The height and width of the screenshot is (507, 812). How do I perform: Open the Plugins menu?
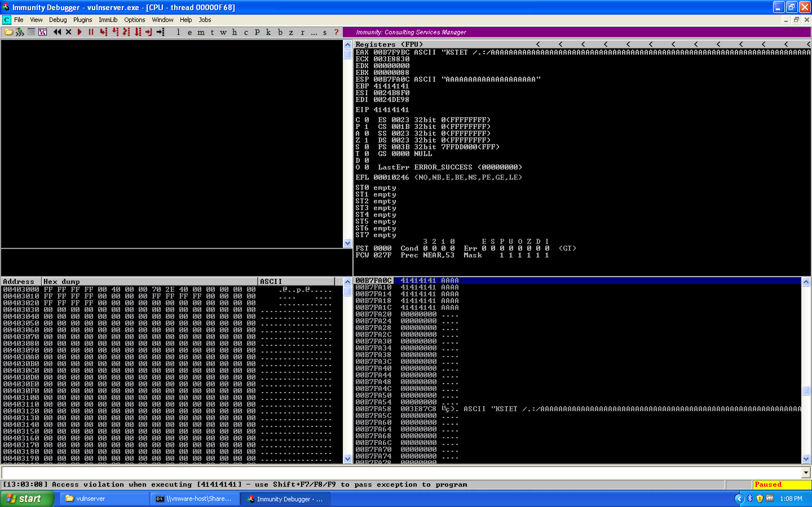tap(83, 20)
